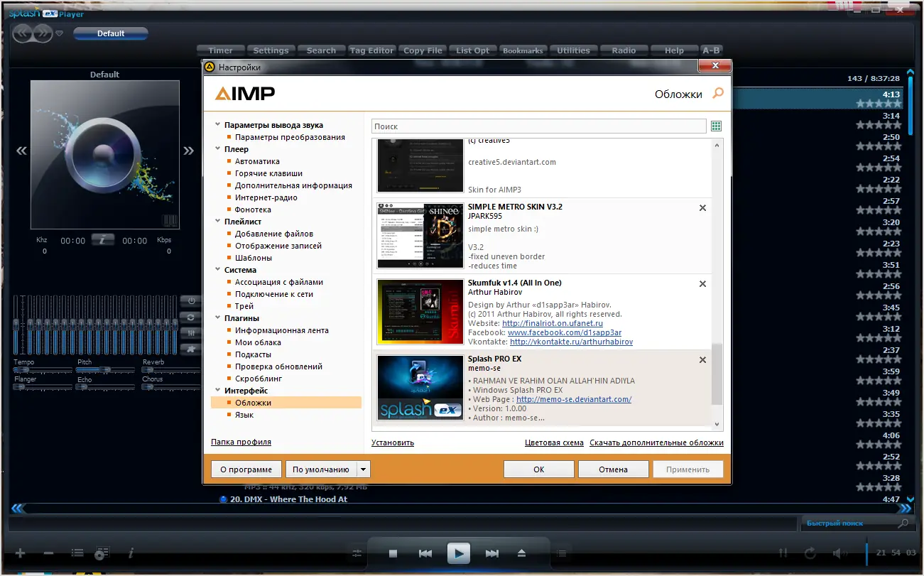Open equalizer presets sliders icon
The width and height of the screenshot is (924, 576).
(190, 333)
